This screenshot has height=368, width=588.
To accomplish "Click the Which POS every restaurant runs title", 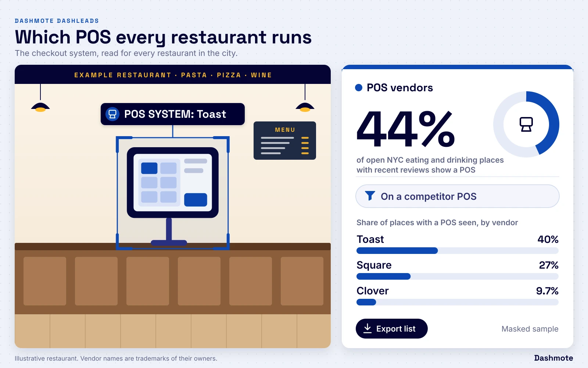I will [x=163, y=37].
